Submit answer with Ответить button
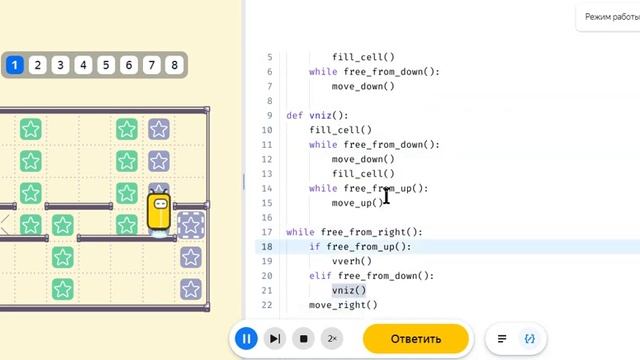 [x=416, y=339]
